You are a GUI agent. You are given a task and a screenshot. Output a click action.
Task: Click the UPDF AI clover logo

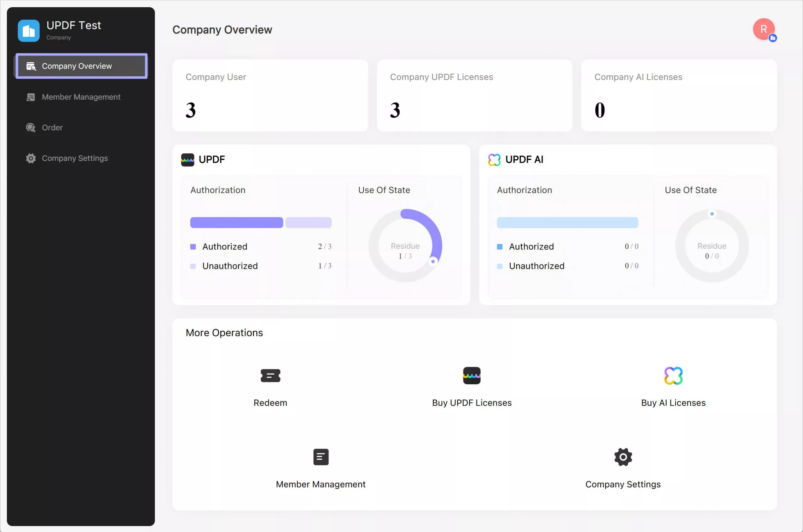(494, 160)
